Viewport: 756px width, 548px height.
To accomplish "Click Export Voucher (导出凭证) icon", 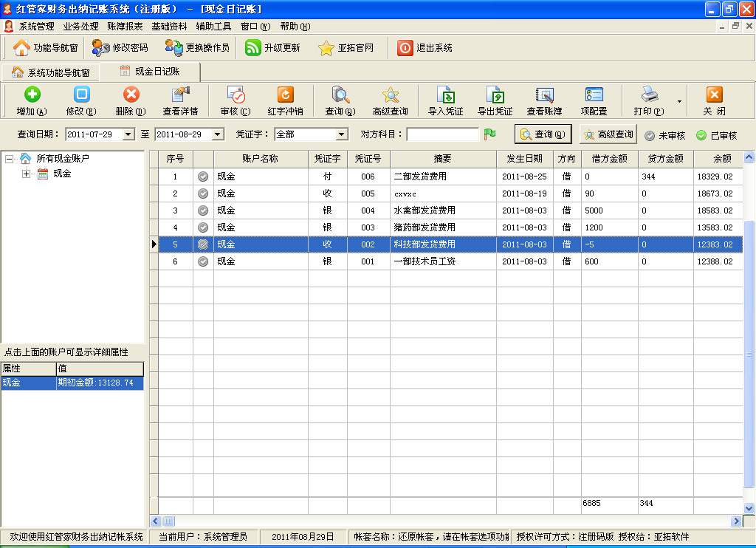I will pyautogui.click(x=495, y=95).
